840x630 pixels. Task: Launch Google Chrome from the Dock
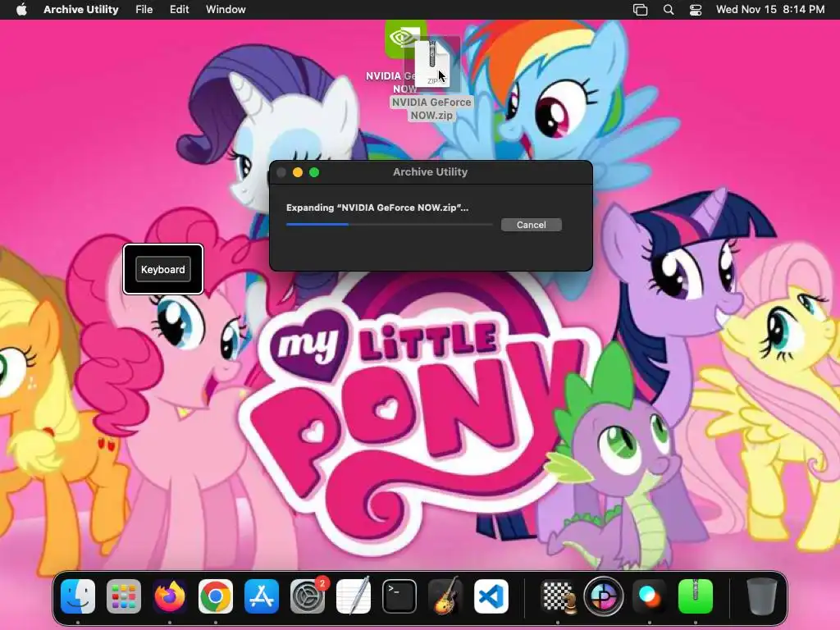[216, 596]
